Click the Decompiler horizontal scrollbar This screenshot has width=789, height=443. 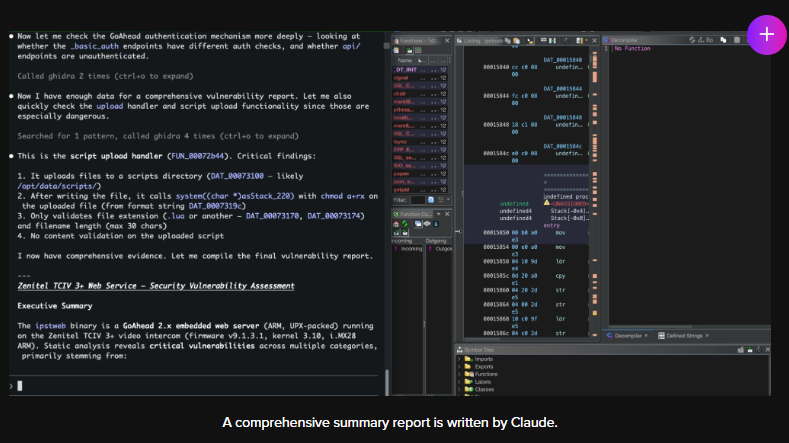pos(652,327)
